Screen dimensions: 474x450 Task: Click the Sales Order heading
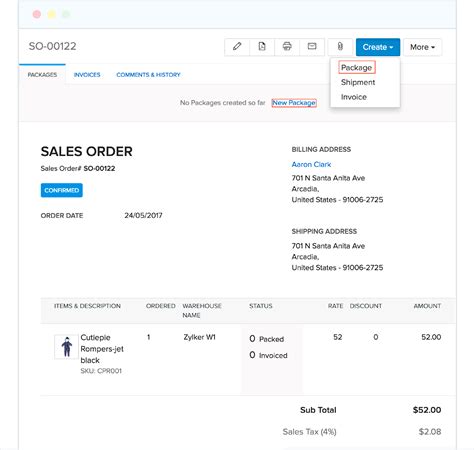click(x=87, y=152)
